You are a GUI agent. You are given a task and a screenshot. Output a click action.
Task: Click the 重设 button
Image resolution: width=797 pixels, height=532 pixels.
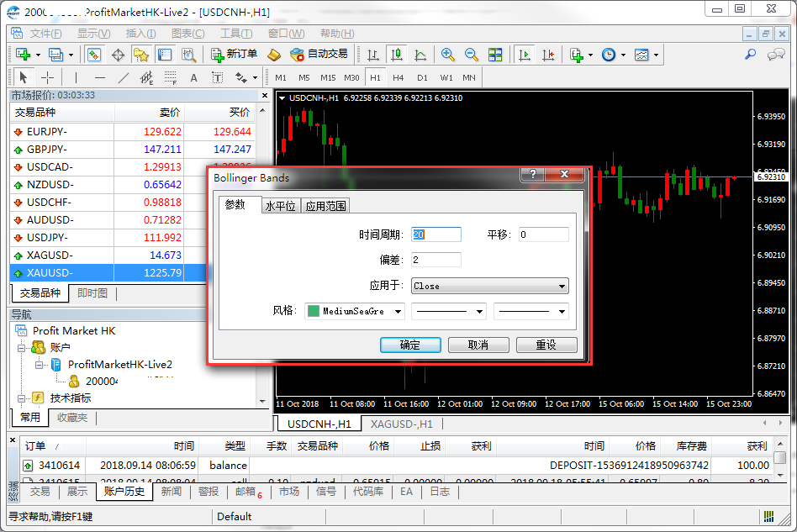point(546,345)
